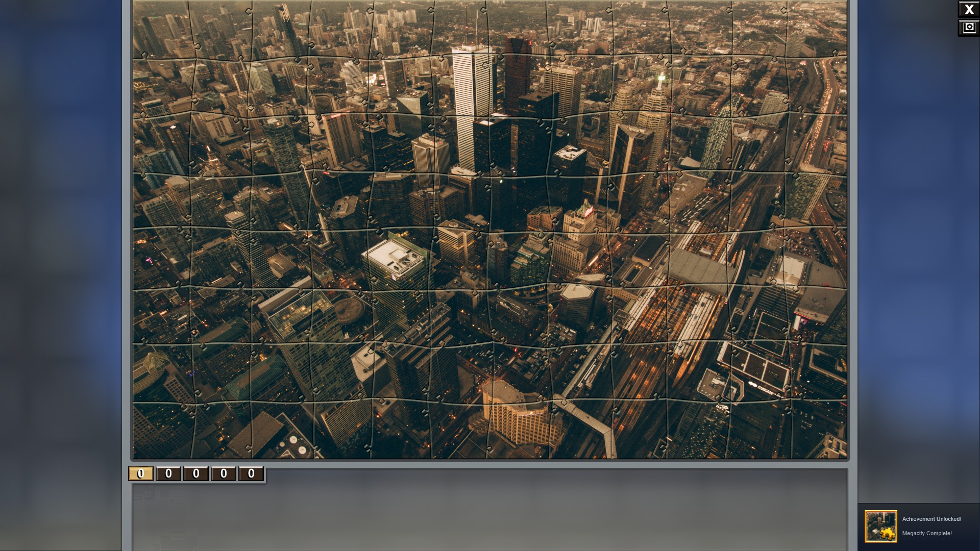Switch to the third piece tray tab
This screenshot has width=980, height=551.
[x=196, y=473]
